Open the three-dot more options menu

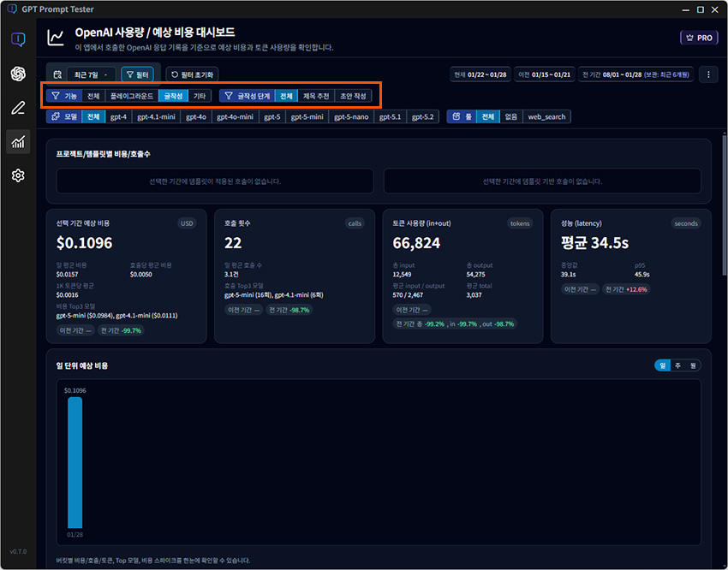pos(708,74)
